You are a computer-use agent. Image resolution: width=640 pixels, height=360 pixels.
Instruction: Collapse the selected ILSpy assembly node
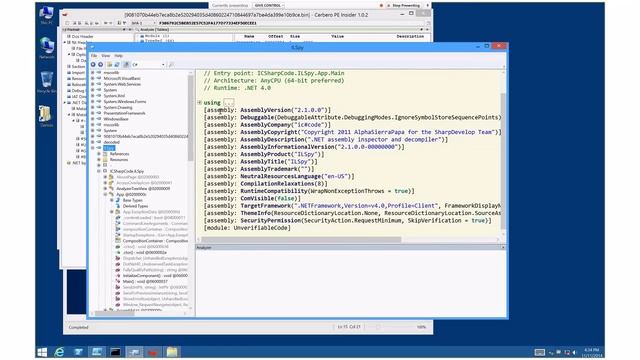(93, 148)
